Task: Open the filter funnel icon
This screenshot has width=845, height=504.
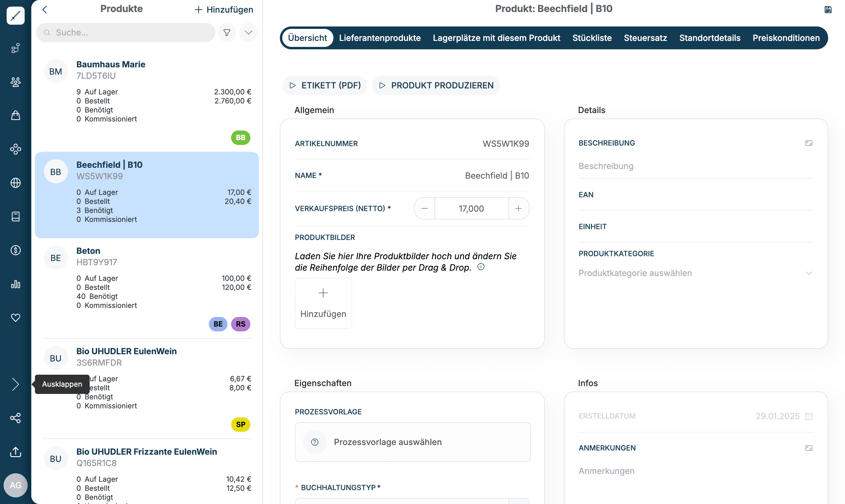Action: 227,32
